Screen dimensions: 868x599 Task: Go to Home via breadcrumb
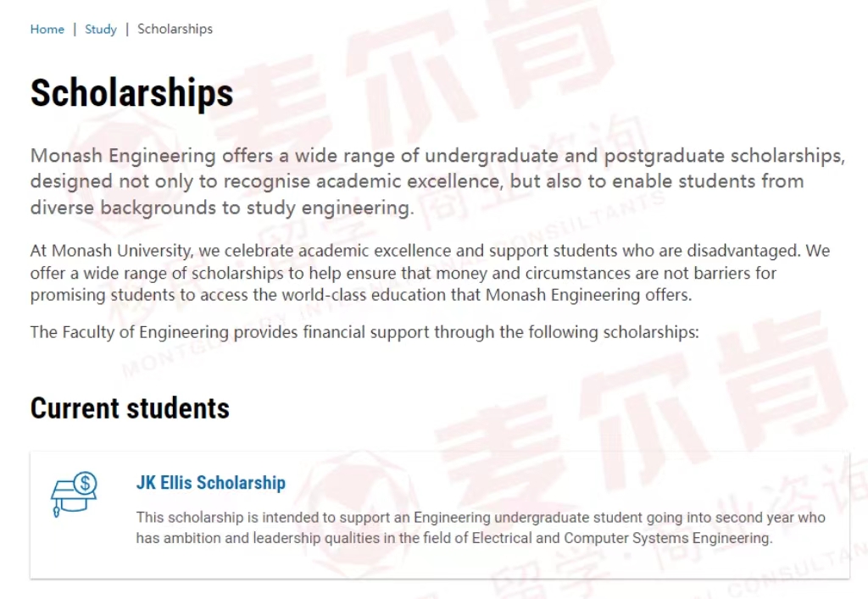pos(47,29)
